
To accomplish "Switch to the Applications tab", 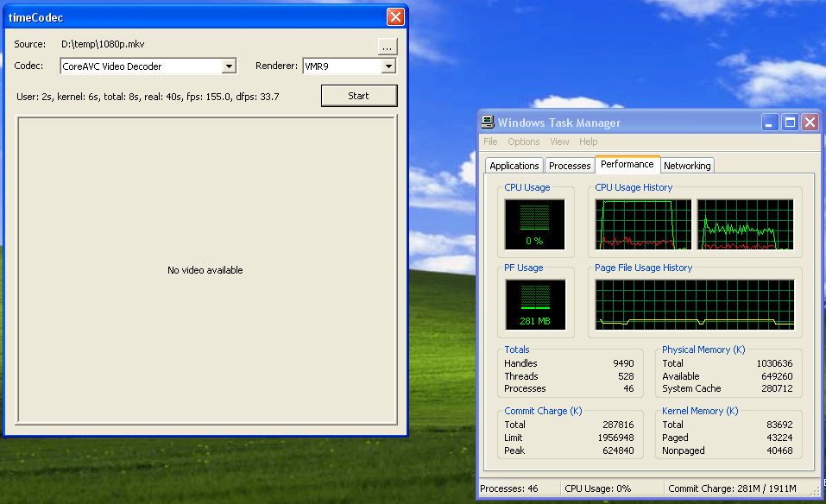I will click(514, 166).
